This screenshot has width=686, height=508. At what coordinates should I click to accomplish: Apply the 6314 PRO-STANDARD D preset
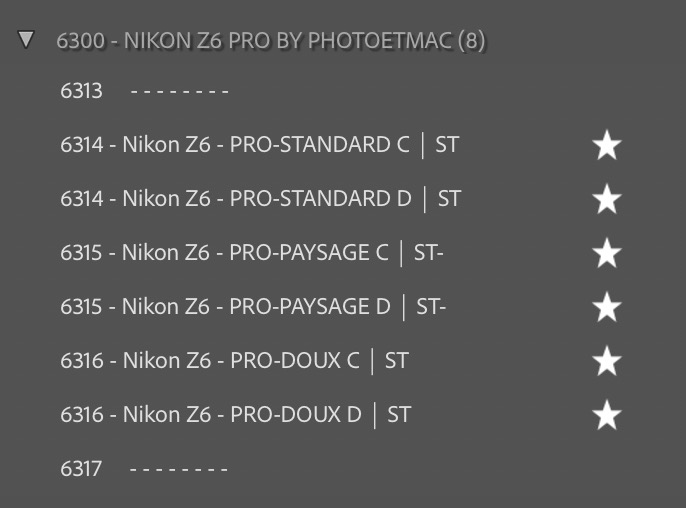[x=260, y=199]
